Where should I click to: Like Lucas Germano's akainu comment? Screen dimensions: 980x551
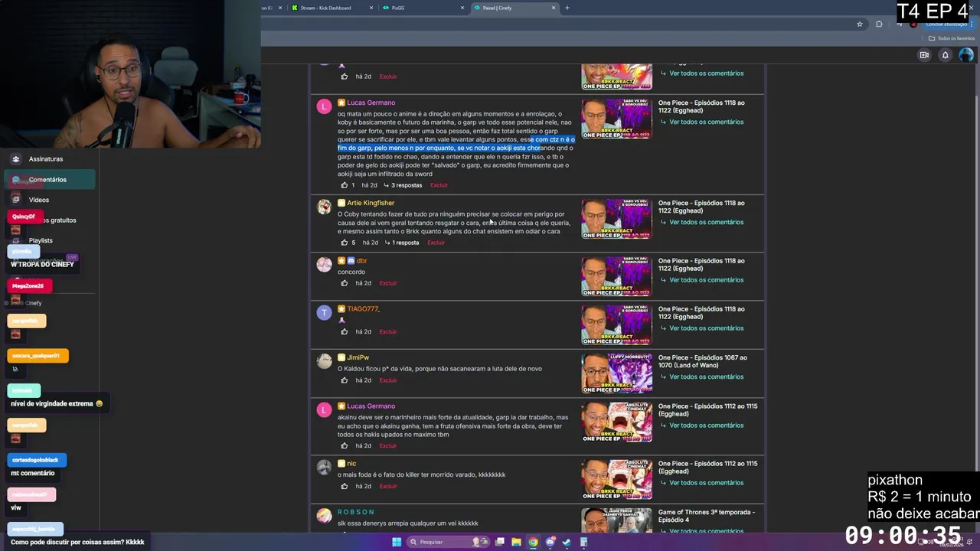click(x=344, y=445)
